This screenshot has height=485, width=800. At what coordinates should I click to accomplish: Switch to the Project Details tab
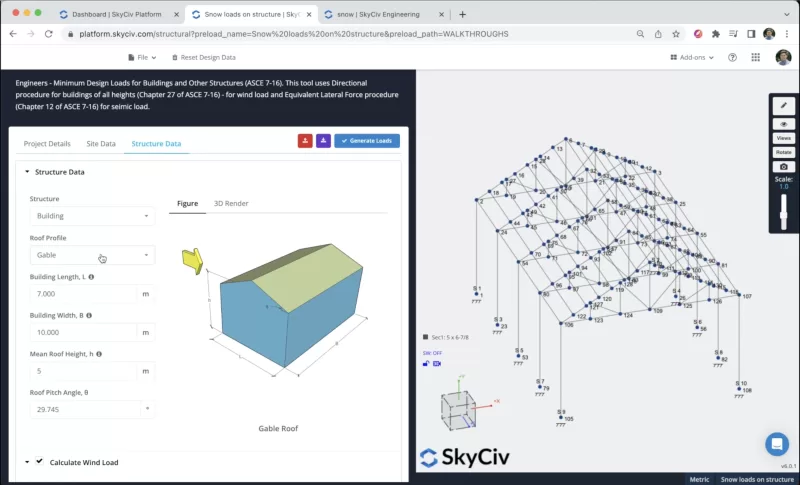[x=47, y=144]
